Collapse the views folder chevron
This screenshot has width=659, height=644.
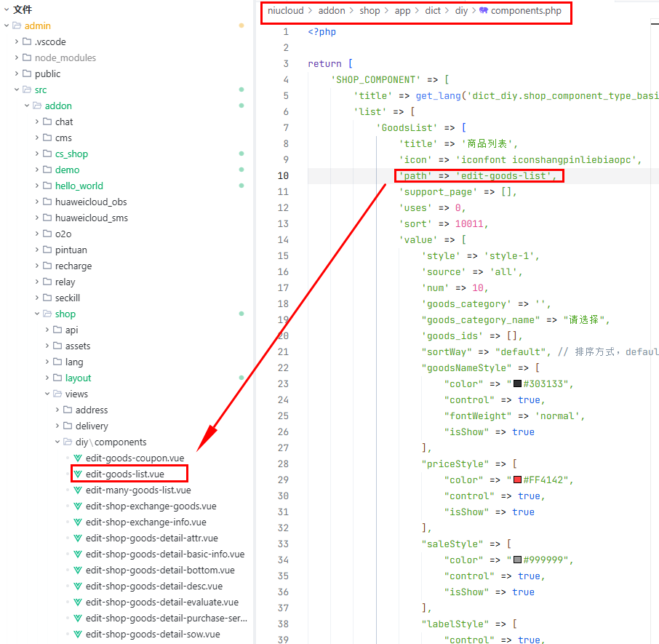tap(47, 394)
